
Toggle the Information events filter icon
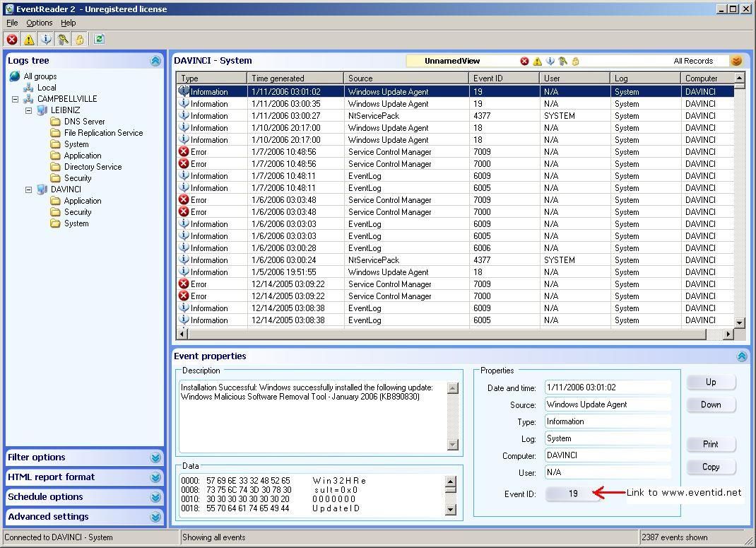46,40
